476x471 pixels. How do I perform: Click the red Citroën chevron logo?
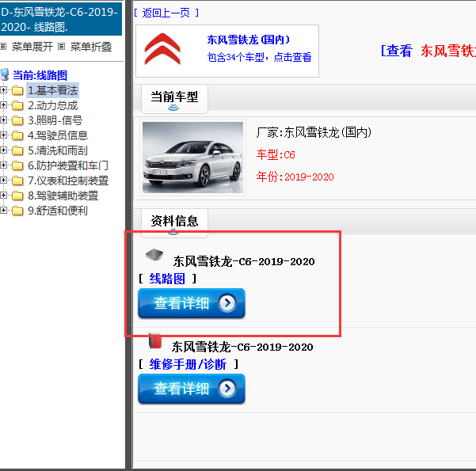pyautogui.click(x=162, y=49)
